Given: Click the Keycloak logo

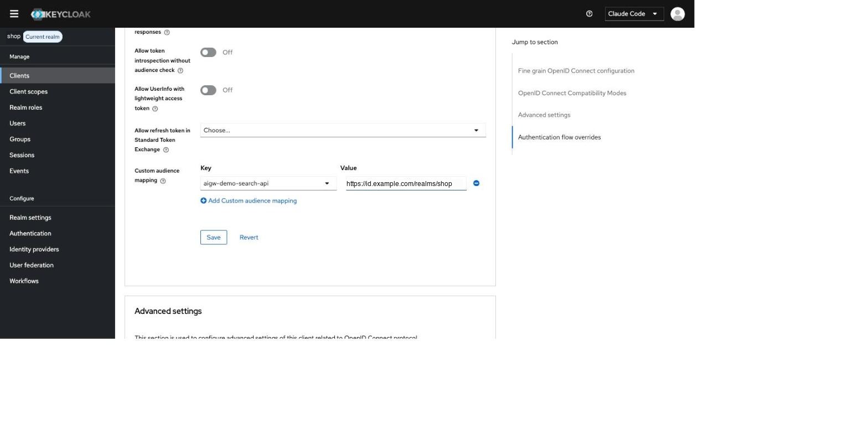Looking at the screenshot, I should coord(60,14).
